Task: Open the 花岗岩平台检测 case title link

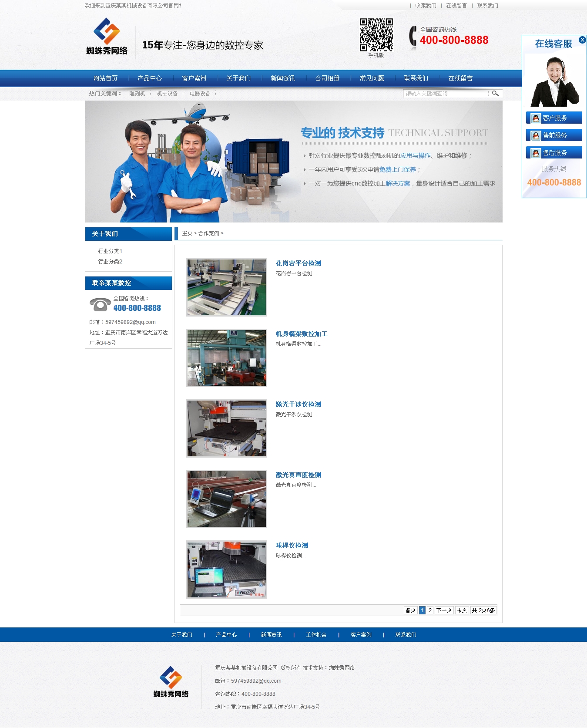Action: (298, 263)
